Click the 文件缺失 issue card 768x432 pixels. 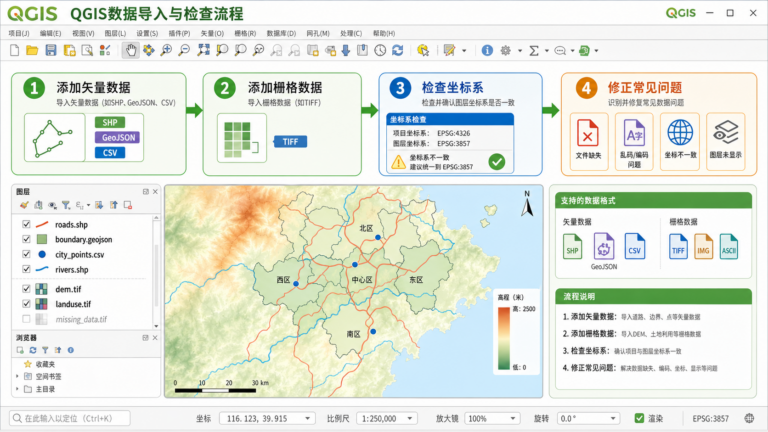[x=588, y=142]
